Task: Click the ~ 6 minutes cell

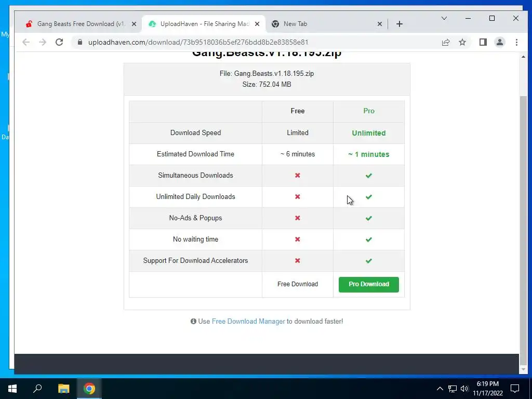Action: tap(298, 154)
